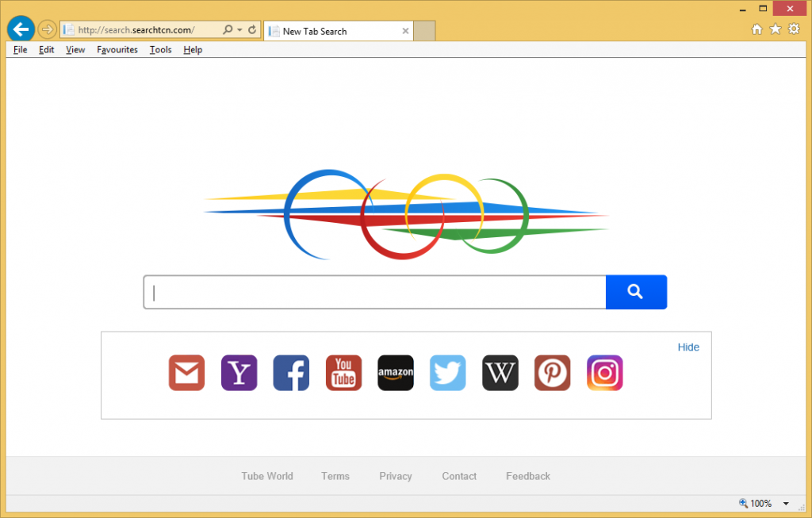Screen dimensions: 812x518
Task: Refresh the page with reload icon
Action: [252, 29]
